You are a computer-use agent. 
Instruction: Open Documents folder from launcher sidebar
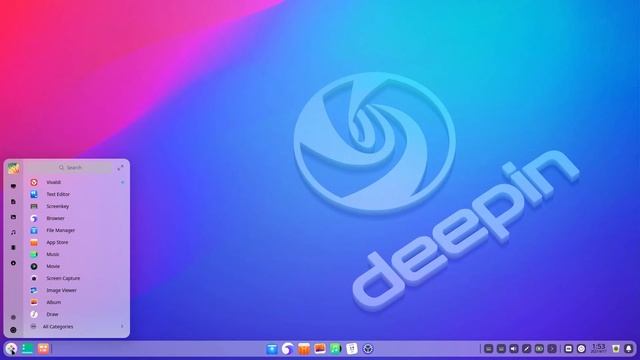coord(13,202)
